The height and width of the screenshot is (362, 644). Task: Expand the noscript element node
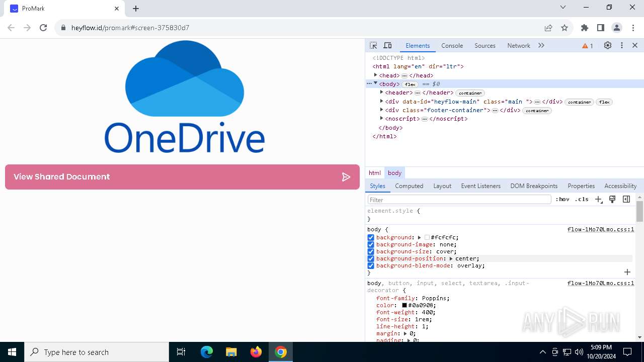tap(381, 119)
